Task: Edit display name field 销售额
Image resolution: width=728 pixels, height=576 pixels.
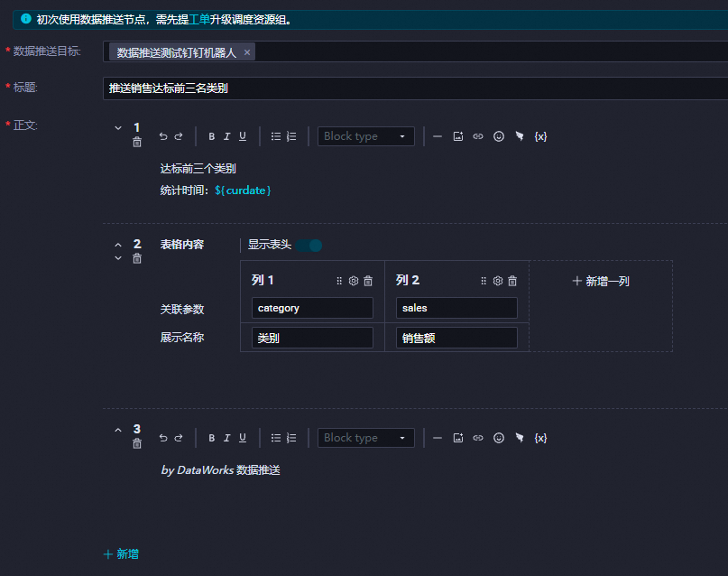Action: (x=456, y=338)
